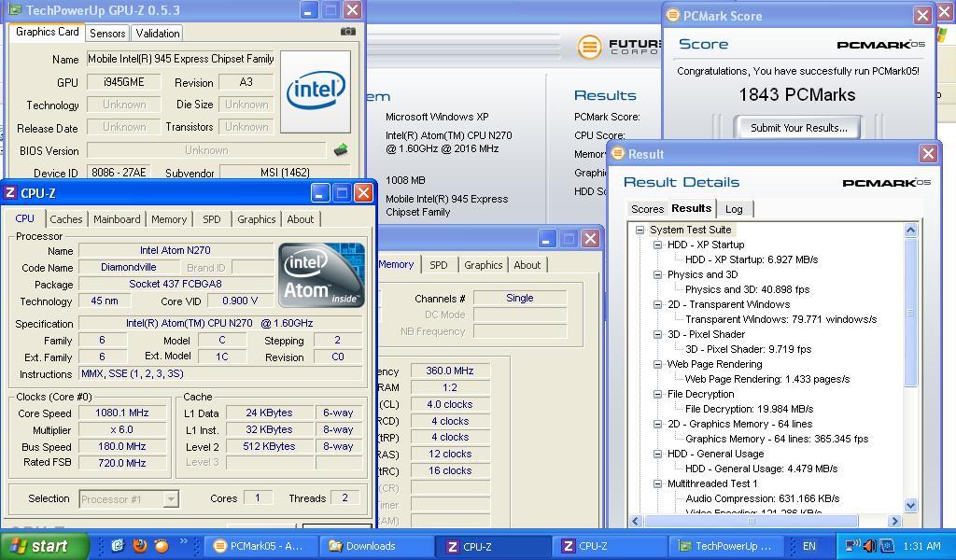Click the GPU field showing i945GME
The height and width of the screenshot is (560, 956).
[124, 81]
